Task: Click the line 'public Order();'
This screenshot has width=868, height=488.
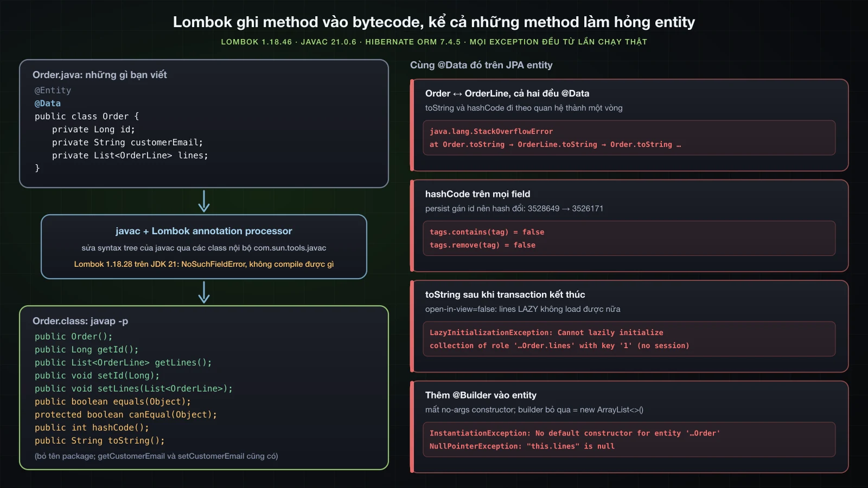Action: click(x=74, y=337)
